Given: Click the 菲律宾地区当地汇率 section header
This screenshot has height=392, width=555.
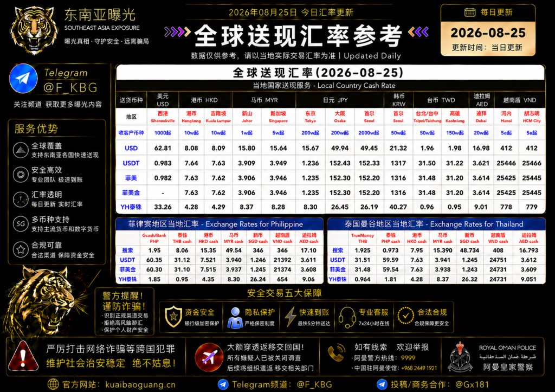Looking at the screenshot, I should point(219,224).
